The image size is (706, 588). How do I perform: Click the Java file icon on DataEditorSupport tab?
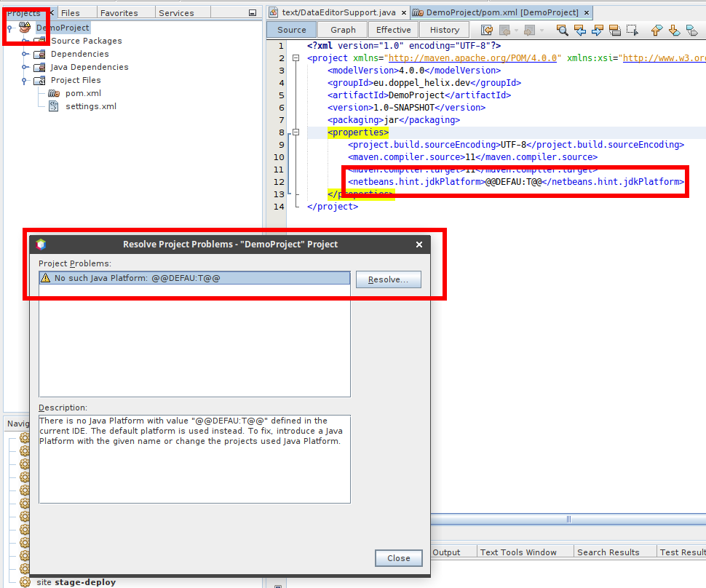click(x=274, y=12)
